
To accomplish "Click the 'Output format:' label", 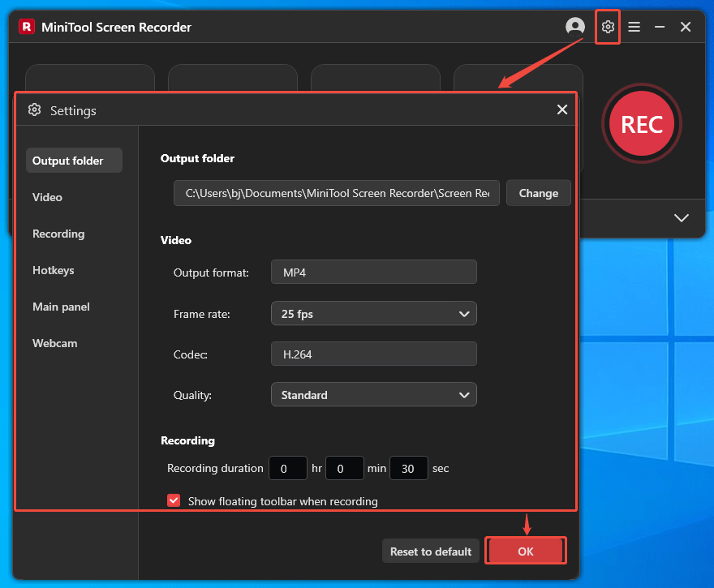I will click(x=211, y=273).
